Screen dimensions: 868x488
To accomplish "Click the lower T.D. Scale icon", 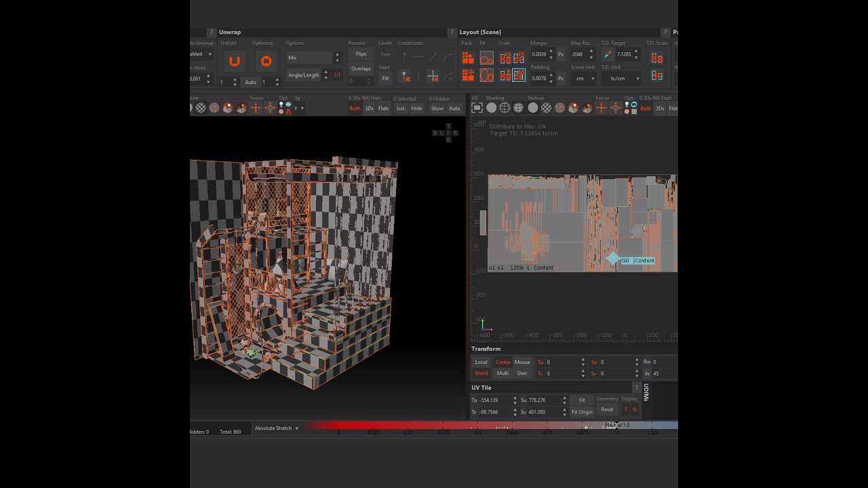I will (x=656, y=75).
